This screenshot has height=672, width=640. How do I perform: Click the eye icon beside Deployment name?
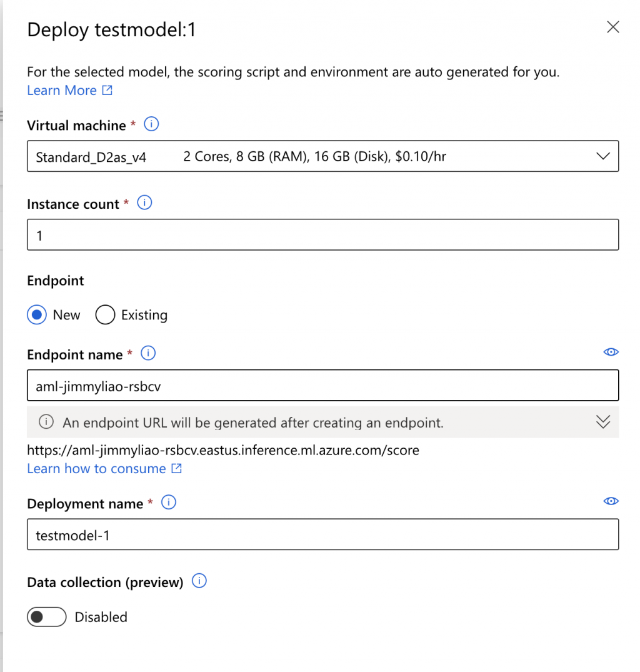point(611,501)
